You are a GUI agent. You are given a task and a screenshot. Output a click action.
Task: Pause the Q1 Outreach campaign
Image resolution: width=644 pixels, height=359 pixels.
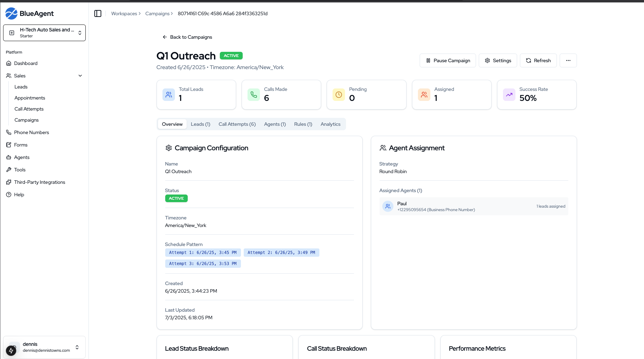click(x=448, y=60)
